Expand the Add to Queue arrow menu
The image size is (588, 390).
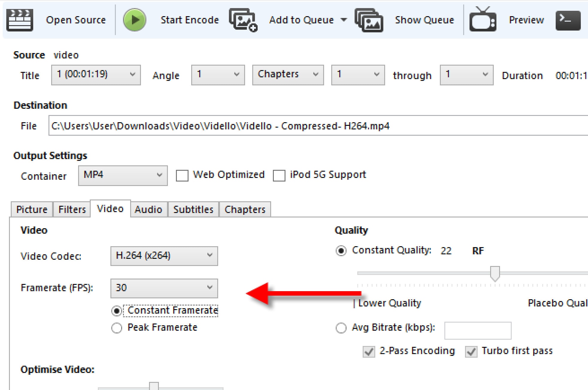344,20
